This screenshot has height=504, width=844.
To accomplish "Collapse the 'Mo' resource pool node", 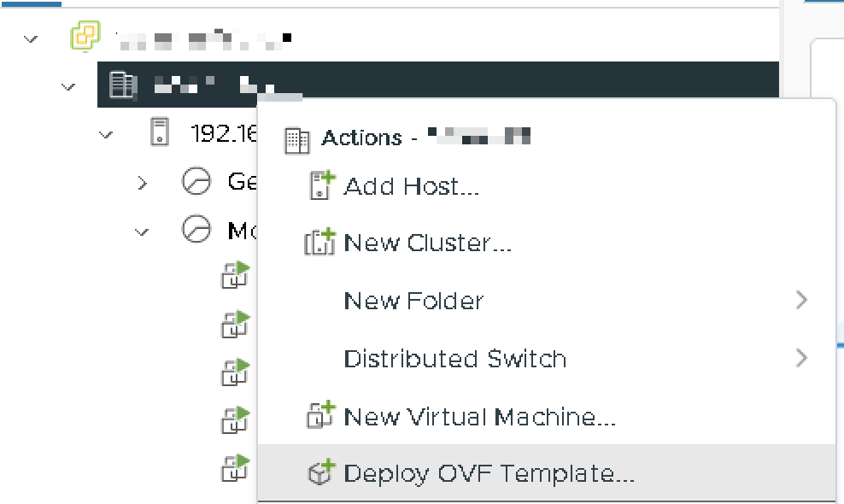I will (143, 231).
